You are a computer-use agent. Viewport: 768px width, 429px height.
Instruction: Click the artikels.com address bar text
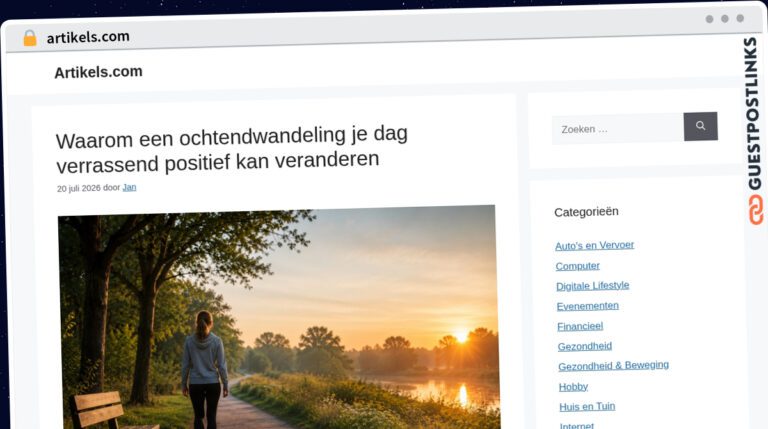(x=88, y=37)
